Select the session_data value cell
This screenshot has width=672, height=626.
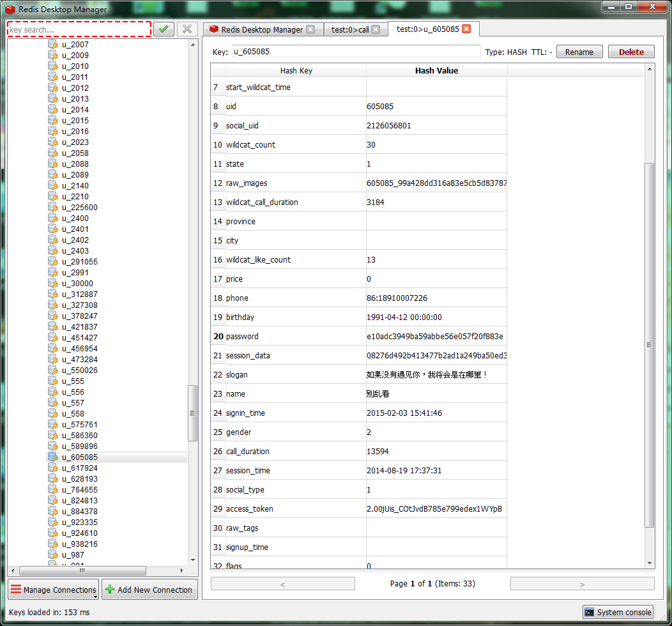coord(436,356)
